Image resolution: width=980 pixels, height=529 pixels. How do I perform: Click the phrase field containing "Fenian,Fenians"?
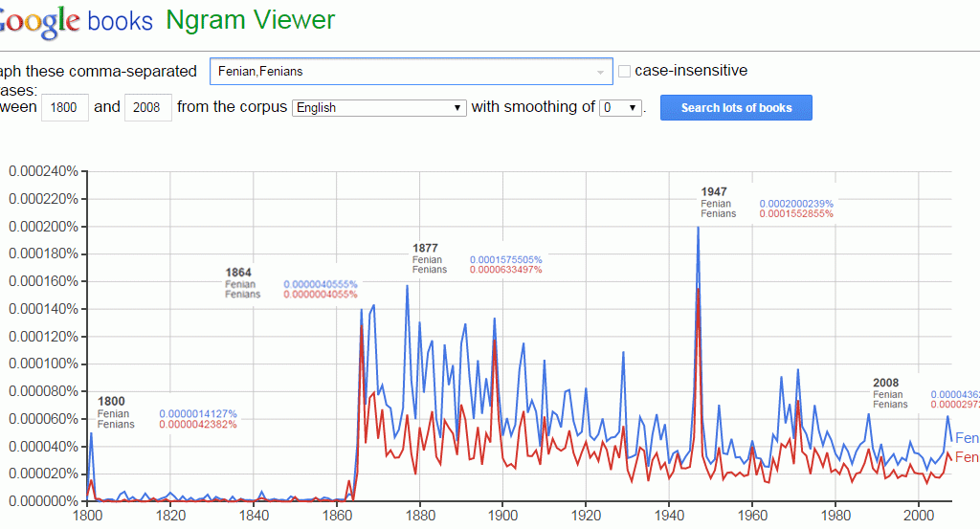tap(402, 72)
